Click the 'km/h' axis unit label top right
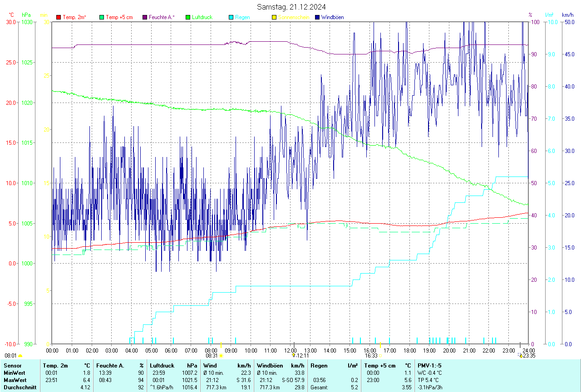The width and height of the screenshot is (581, 392). coord(567,15)
